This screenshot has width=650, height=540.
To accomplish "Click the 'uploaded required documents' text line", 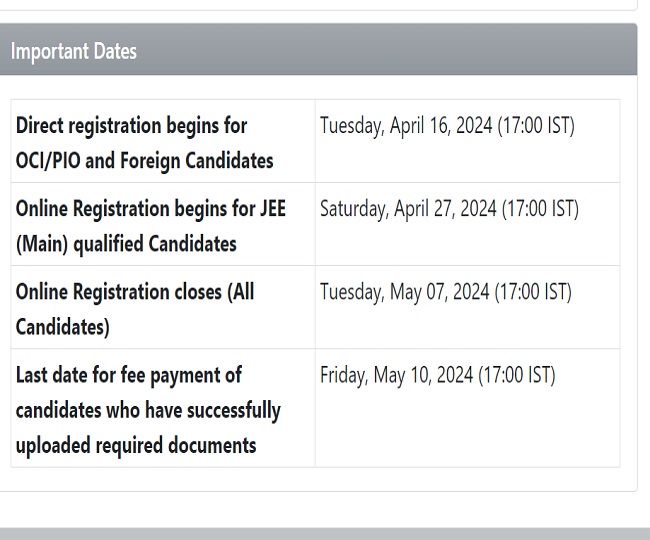I will [x=136, y=445].
